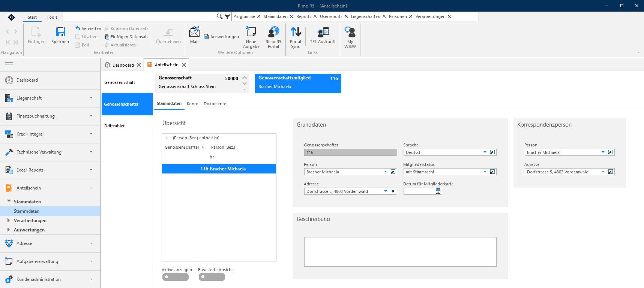Open the Rimo R5 Portal

tap(273, 37)
